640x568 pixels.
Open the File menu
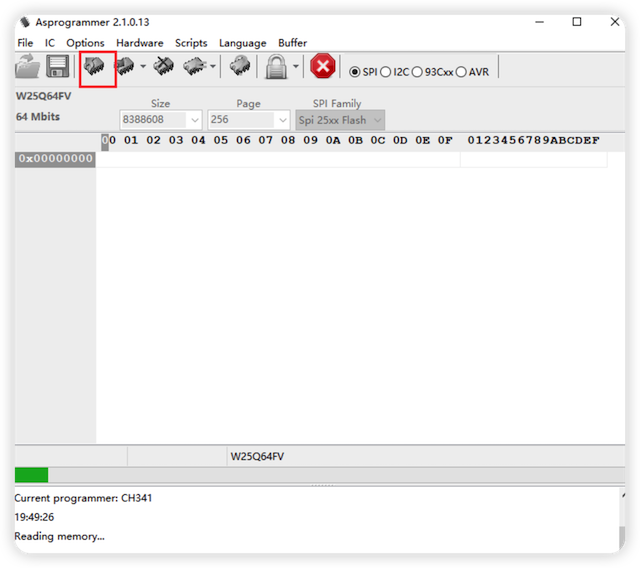25,43
